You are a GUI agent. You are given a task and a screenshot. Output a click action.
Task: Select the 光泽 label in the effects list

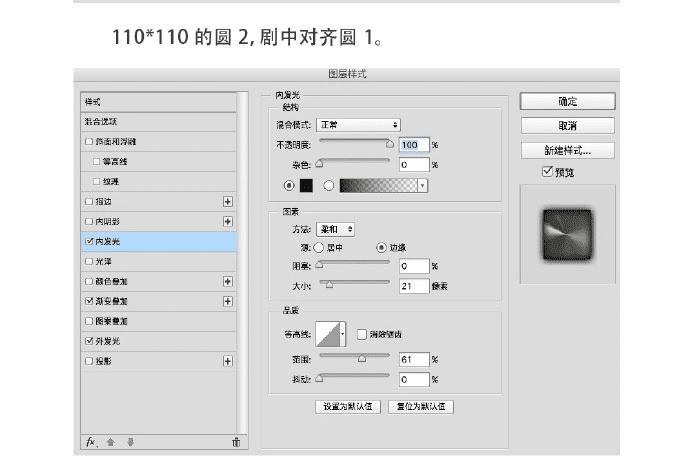[104, 261]
